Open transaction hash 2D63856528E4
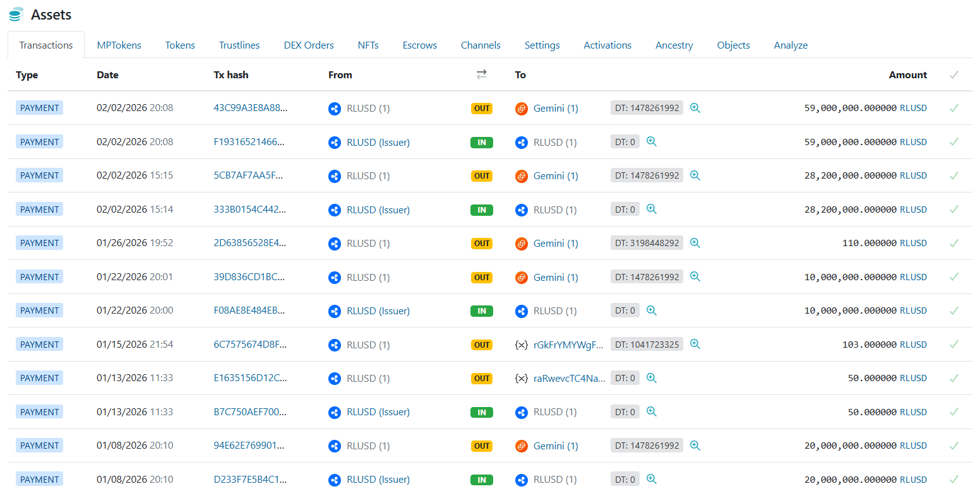Screen dimensions: 980x496 click(249, 243)
